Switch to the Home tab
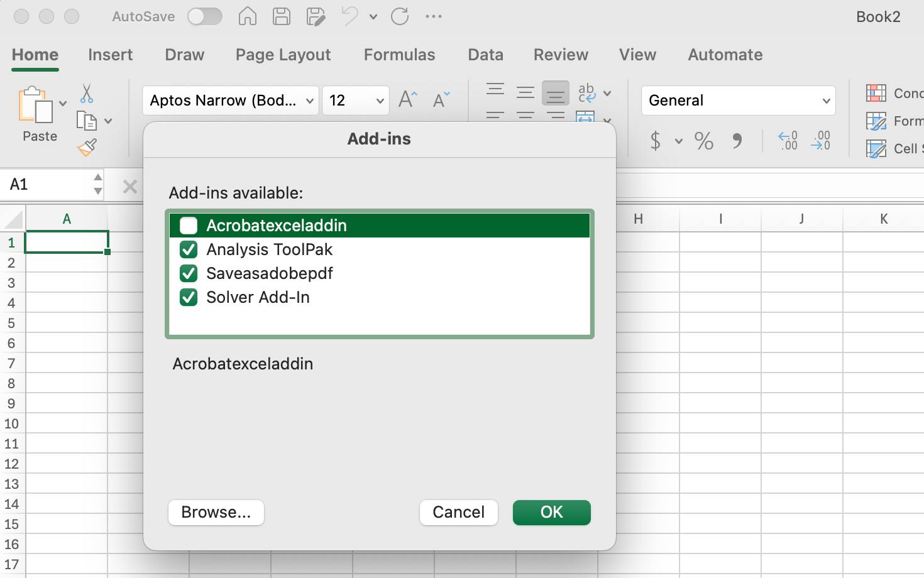The image size is (924, 578). pyautogui.click(x=35, y=55)
